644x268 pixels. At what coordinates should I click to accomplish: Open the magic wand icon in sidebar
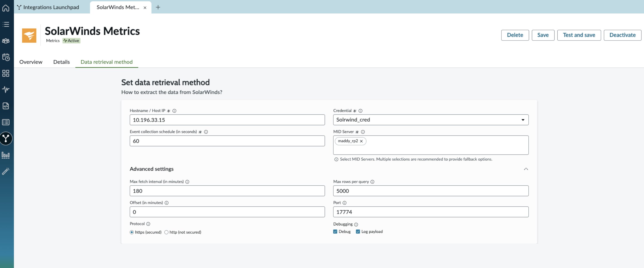6,171
